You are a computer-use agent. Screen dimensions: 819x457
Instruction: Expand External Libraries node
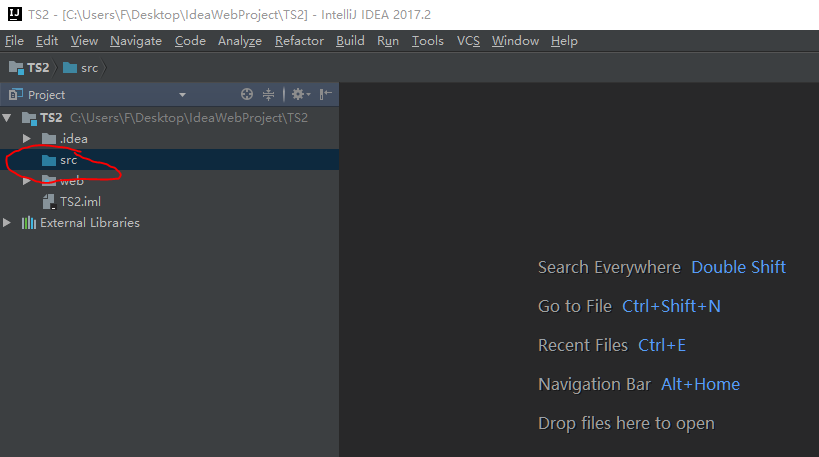7,222
